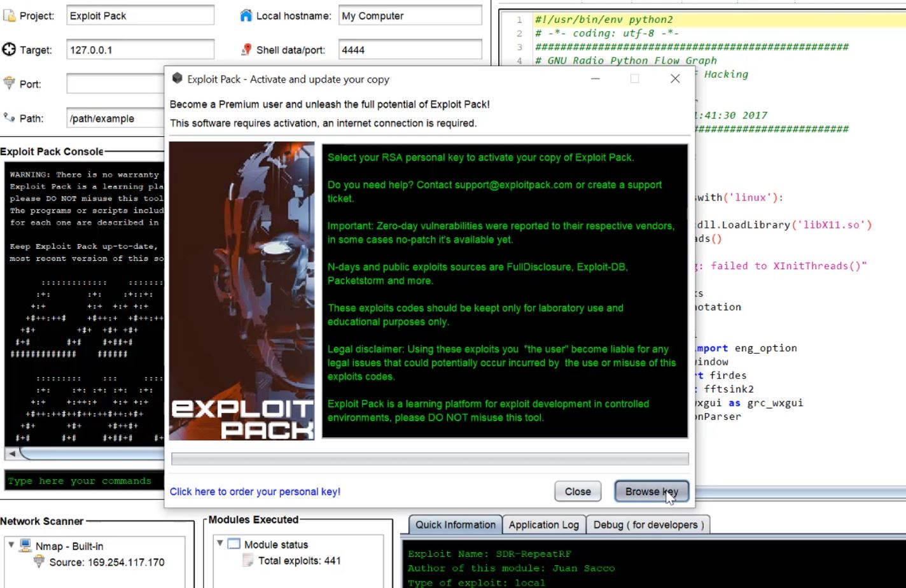This screenshot has height=588, width=906.
Task: Close the activation dialog with X
Action: pyautogui.click(x=675, y=79)
